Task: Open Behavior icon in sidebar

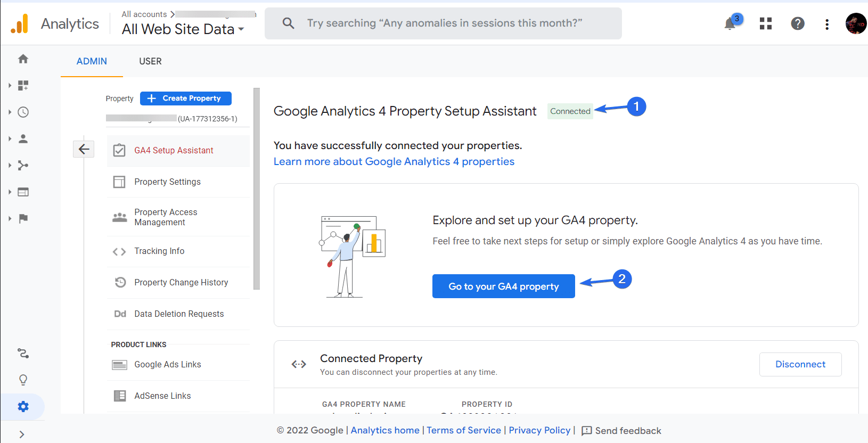Action: coord(23,192)
